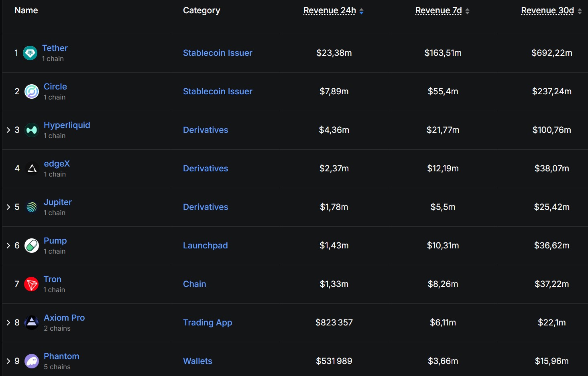
Task: Toggle sort order on Revenue 30d
Action: [579, 11]
